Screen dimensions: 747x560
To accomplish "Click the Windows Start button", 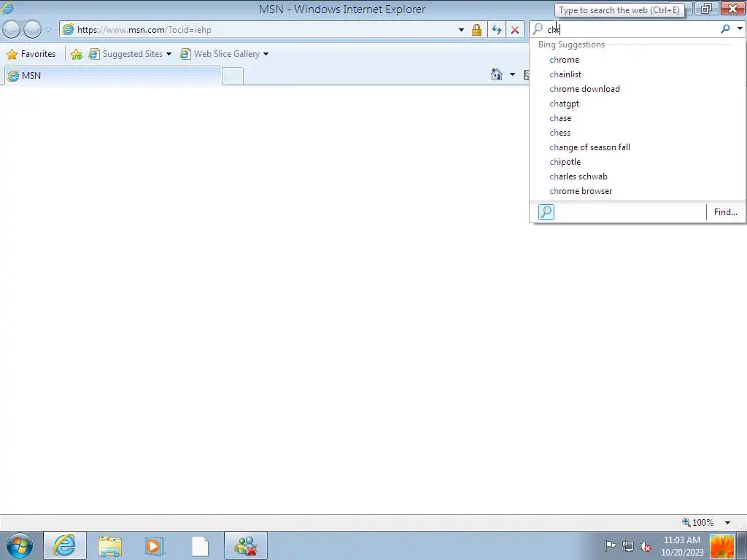I will point(20,545).
